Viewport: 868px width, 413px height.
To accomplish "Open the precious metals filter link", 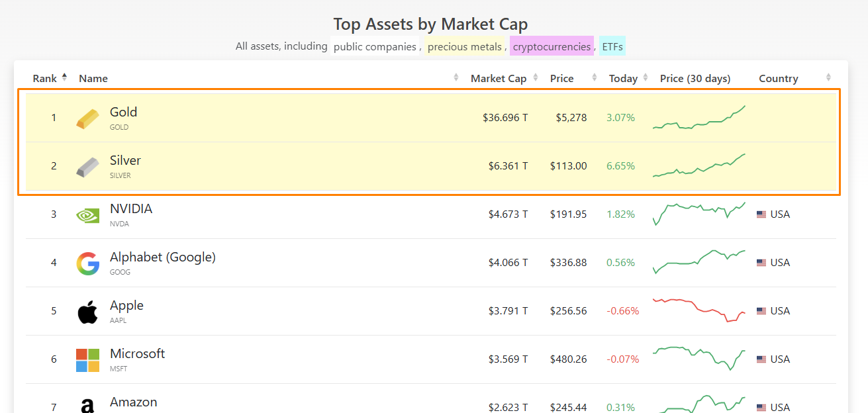I will 465,47.
